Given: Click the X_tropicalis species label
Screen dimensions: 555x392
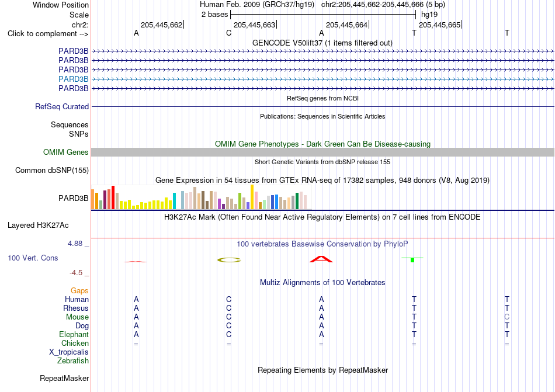Looking at the screenshot, I should tap(69, 352).
